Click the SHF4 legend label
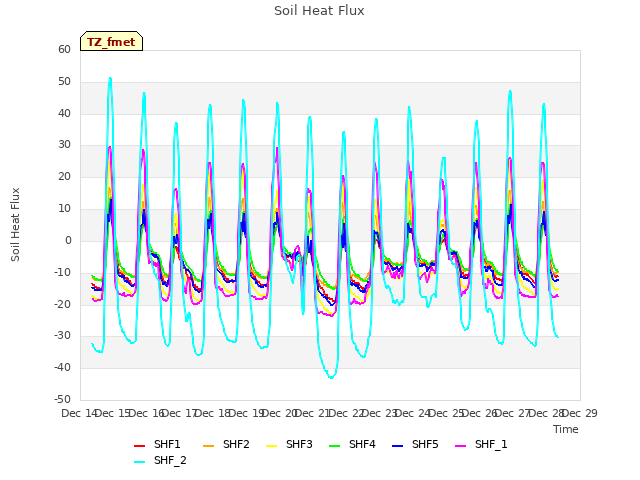The image size is (640, 480). point(362,444)
